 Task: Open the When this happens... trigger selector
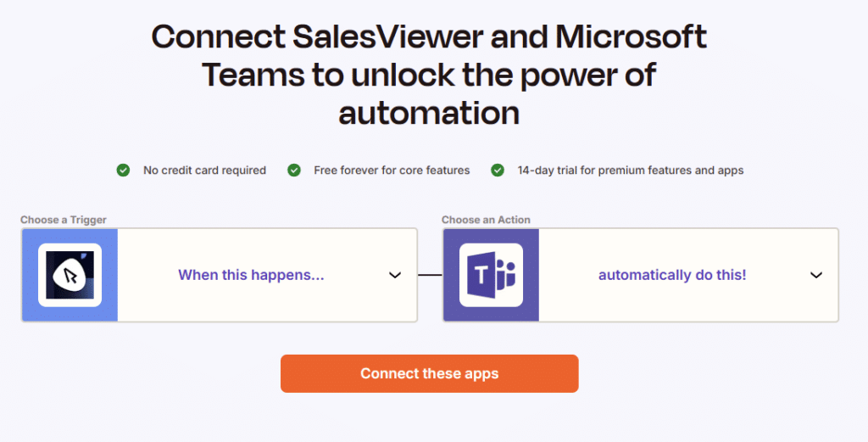tap(220, 275)
